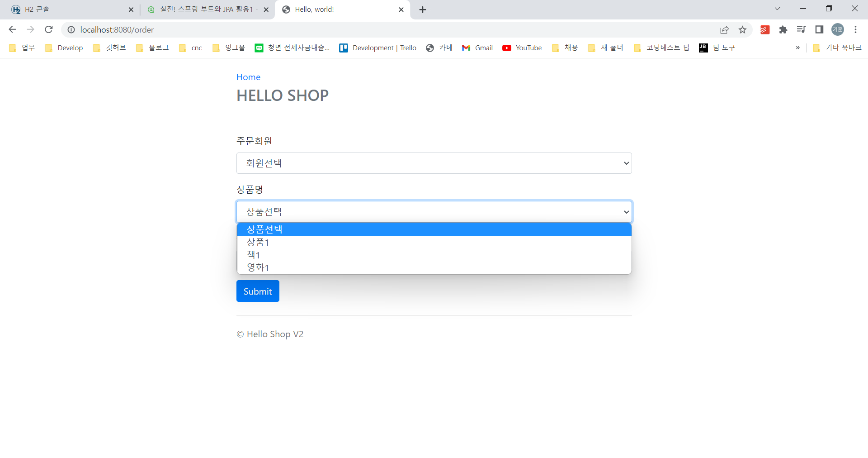Open the YouTube bookmark
The image size is (868, 458).
(x=522, y=48)
